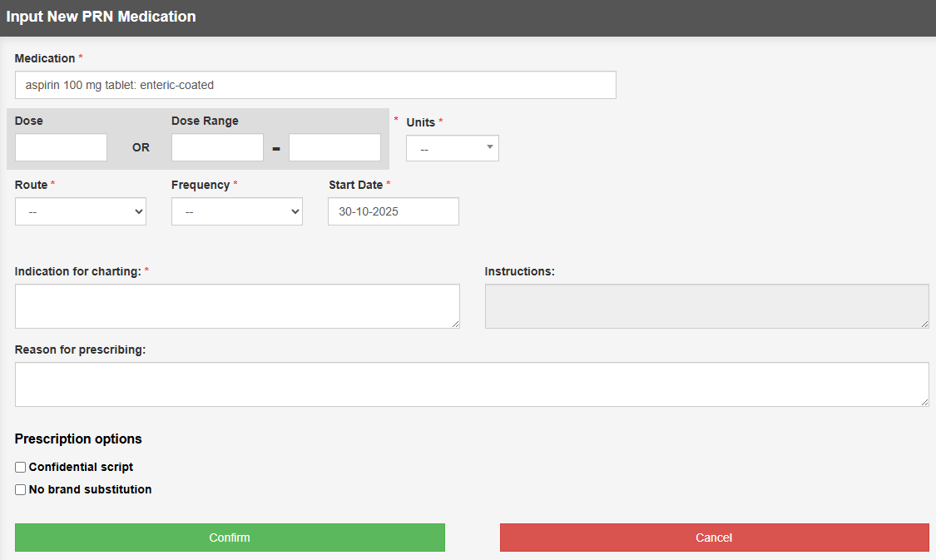Enable the Confidential script checkbox

21,468
